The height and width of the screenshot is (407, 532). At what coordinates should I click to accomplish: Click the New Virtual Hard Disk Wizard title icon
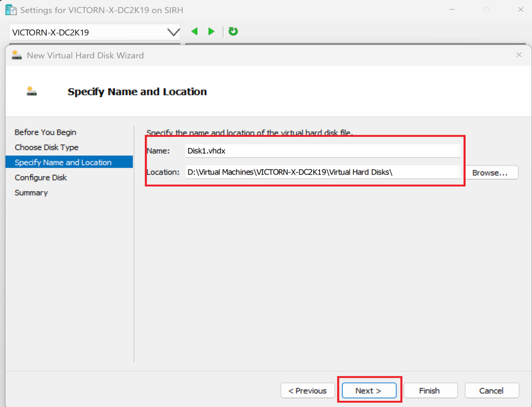17,55
